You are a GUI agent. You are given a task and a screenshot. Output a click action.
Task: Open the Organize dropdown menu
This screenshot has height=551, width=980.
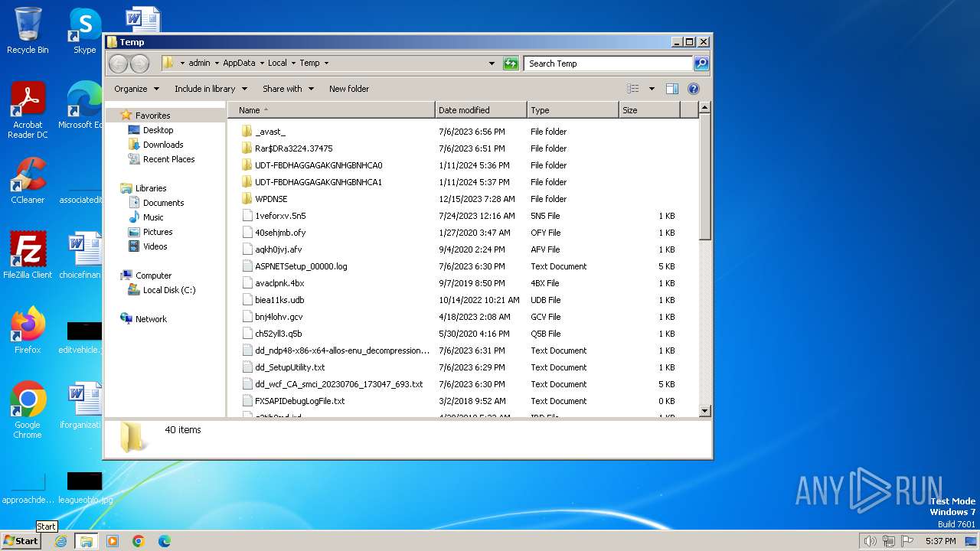point(137,89)
